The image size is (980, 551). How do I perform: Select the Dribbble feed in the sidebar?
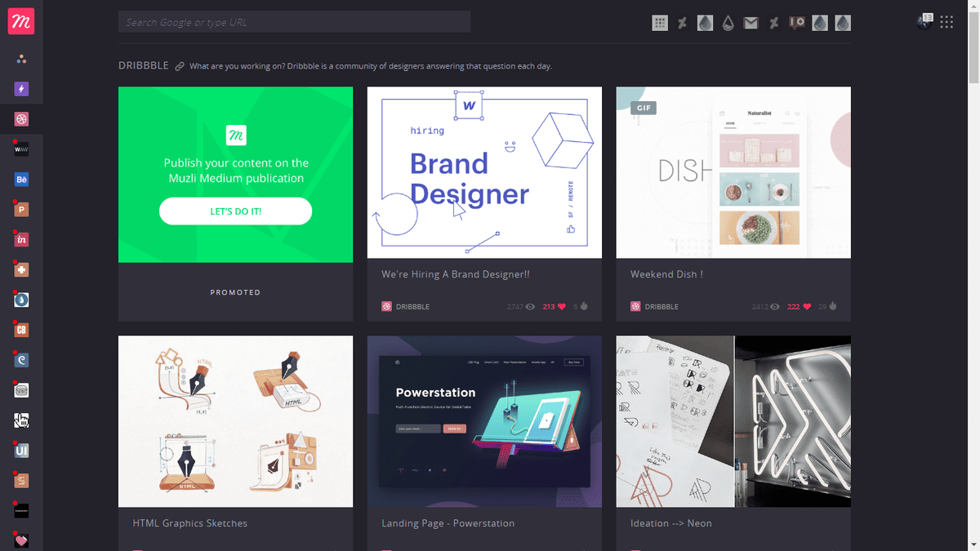(21, 119)
